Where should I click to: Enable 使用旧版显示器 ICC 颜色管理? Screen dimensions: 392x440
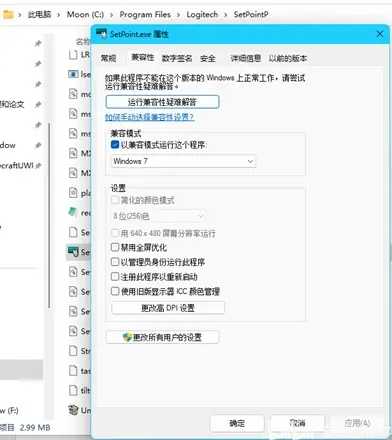coord(115,291)
